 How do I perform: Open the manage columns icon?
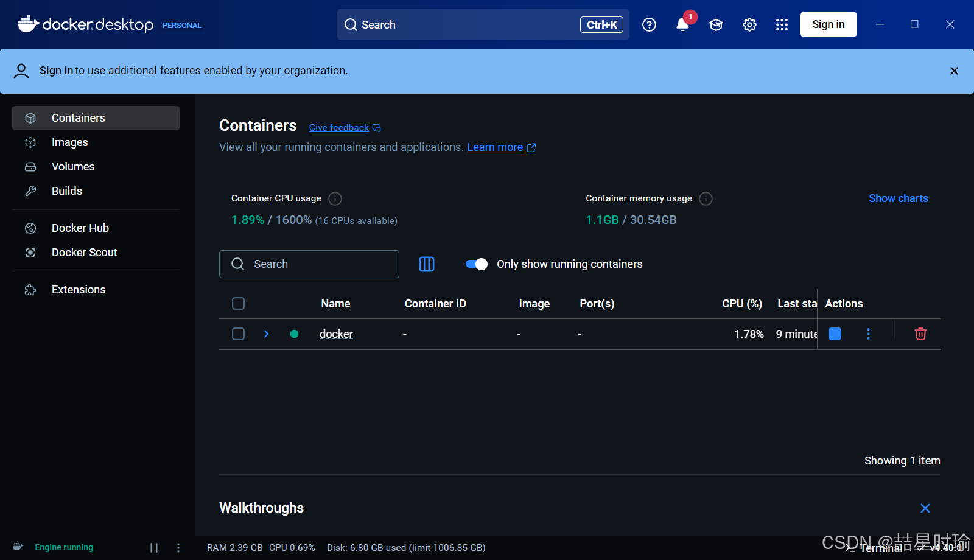[427, 264]
